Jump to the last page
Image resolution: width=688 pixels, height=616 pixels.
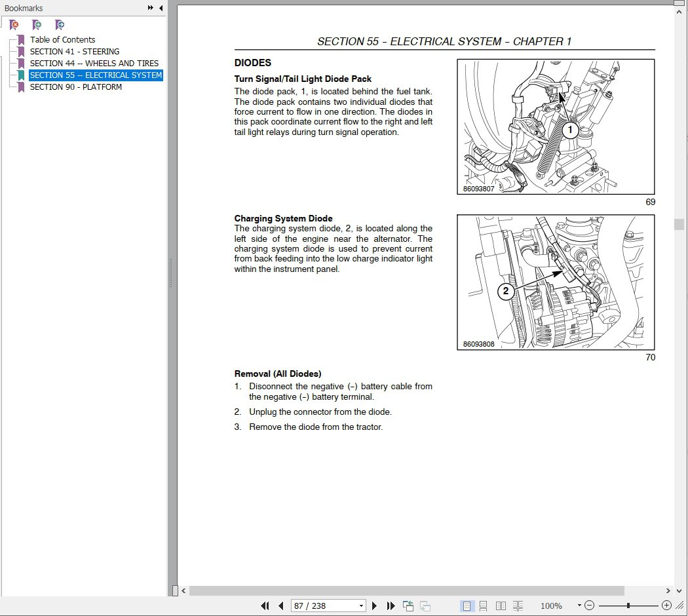tap(391, 606)
